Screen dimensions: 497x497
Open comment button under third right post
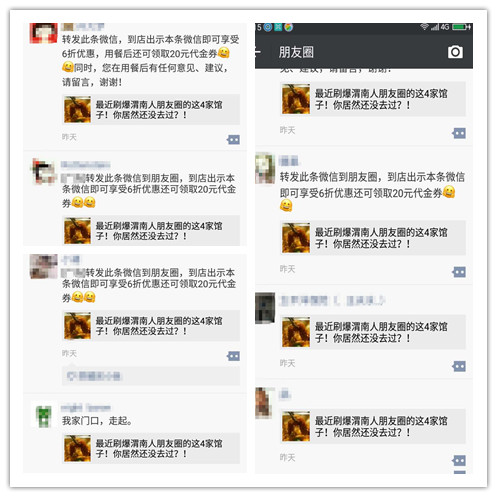(x=459, y=367)
